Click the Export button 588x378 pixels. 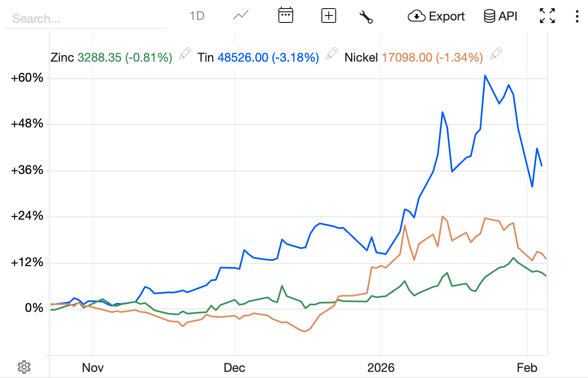[x=436, y=16]
